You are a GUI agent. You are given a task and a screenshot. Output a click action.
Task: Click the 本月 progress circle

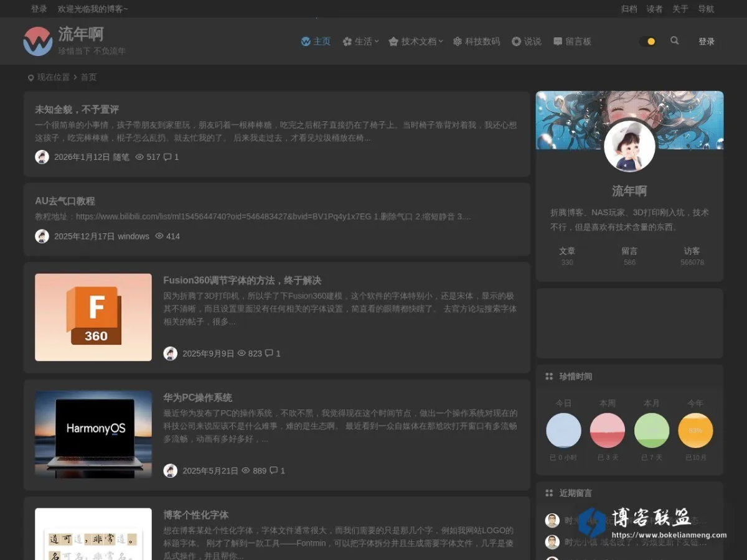coord(652,430)
